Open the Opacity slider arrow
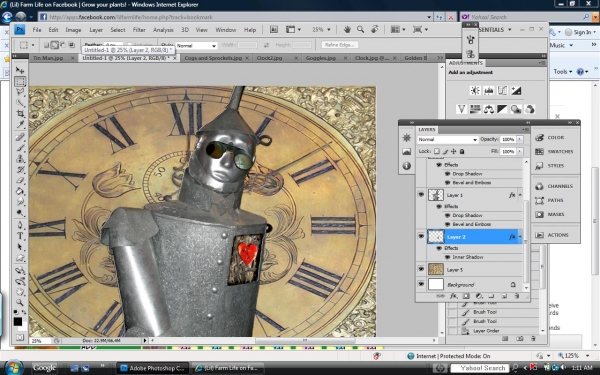Screen dimensions: 600x375 tap(520, 139)
